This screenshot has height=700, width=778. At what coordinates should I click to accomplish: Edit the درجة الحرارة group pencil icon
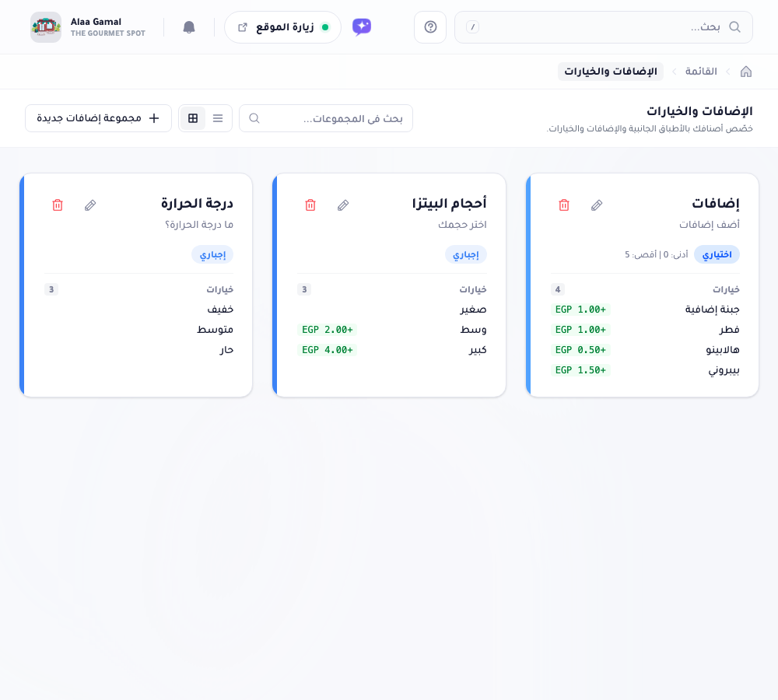click(89, 205)
